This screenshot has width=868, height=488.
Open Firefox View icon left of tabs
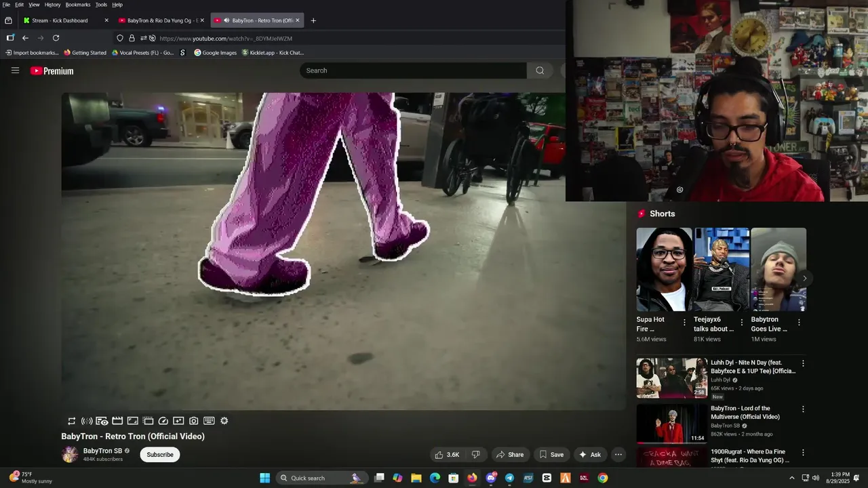[x=8, y=20]
